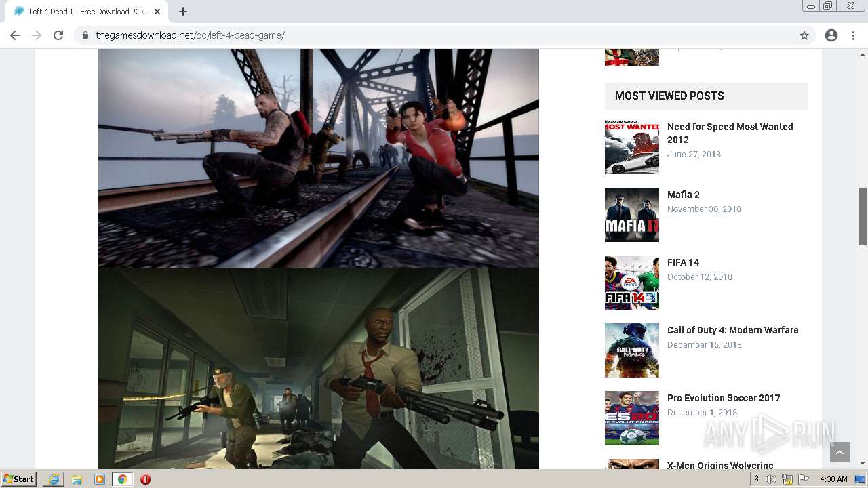Click the 4:38 AM system clock

(833, 479)
